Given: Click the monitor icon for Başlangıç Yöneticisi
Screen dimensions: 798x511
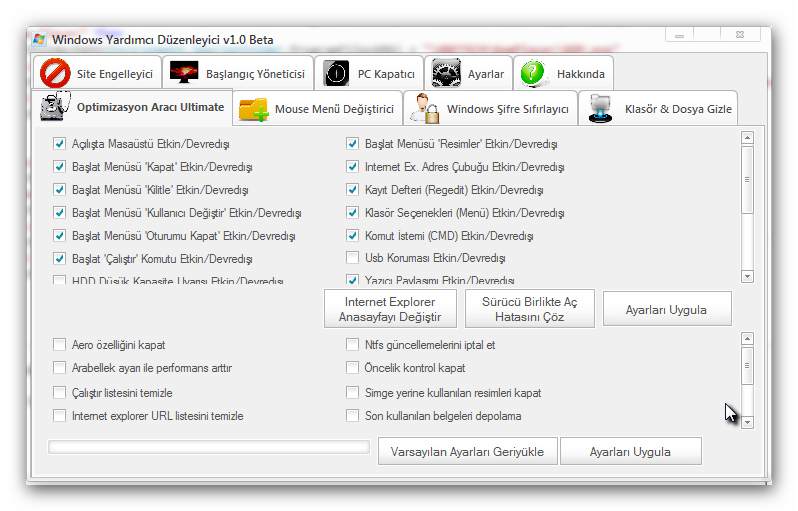Looking at the screenshot, I should (183, 73).
